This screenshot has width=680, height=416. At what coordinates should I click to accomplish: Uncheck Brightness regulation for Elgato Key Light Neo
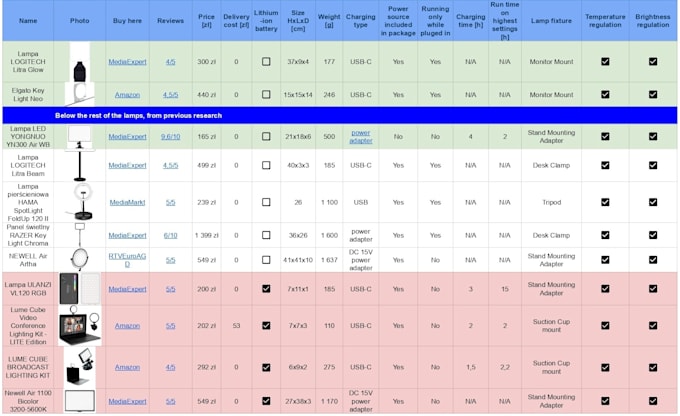(653, 95)
